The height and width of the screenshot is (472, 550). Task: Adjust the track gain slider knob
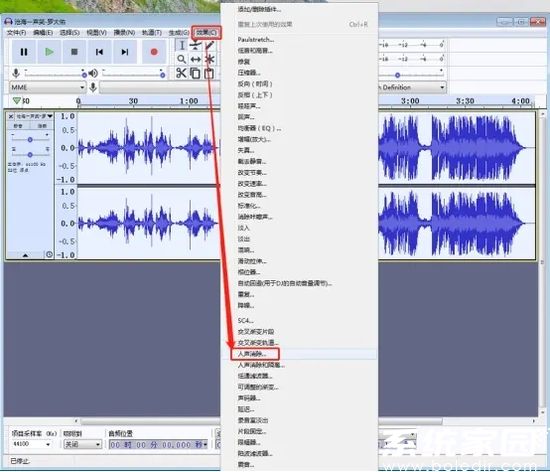coord(30,140)
